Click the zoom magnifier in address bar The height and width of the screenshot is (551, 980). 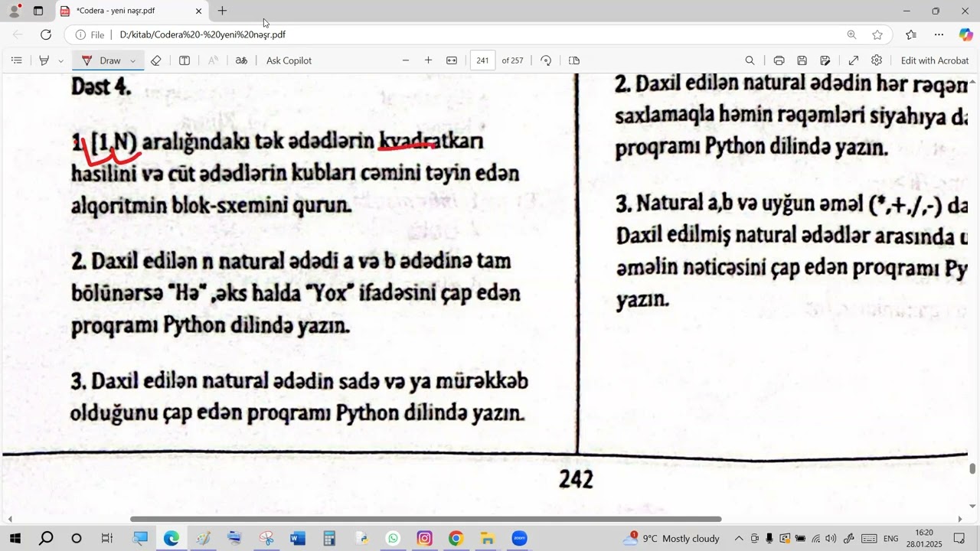point(851,34)
